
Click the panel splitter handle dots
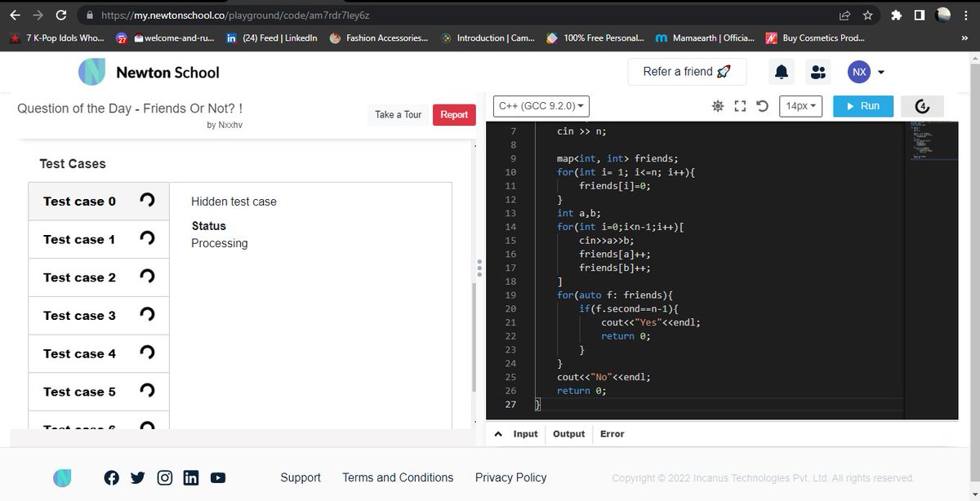coord(479,269)
